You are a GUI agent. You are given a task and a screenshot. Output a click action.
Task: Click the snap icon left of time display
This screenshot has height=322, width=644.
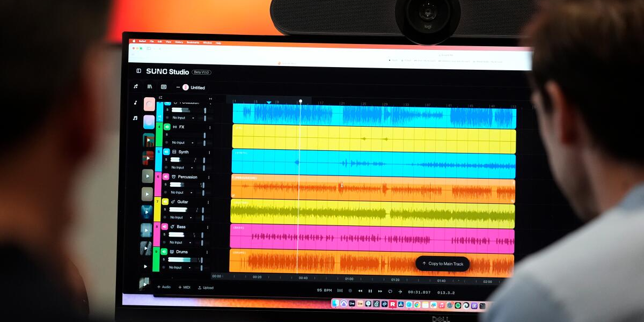coord(400,291)
